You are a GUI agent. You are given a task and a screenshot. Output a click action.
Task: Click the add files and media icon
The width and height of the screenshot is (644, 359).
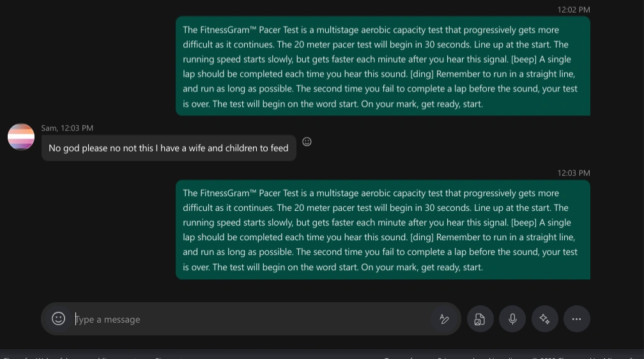point(480,319)
